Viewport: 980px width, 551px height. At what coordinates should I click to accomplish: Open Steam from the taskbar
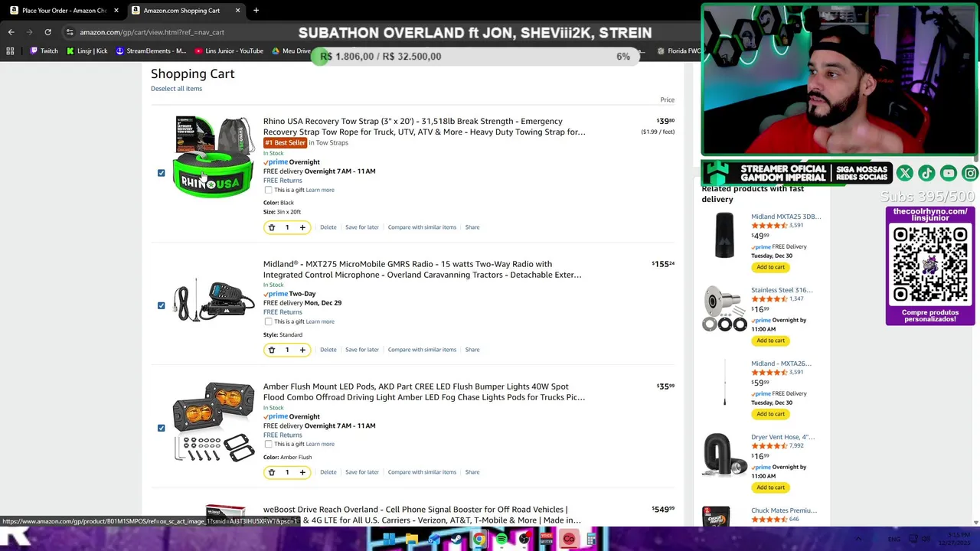(x=456, y=540)
